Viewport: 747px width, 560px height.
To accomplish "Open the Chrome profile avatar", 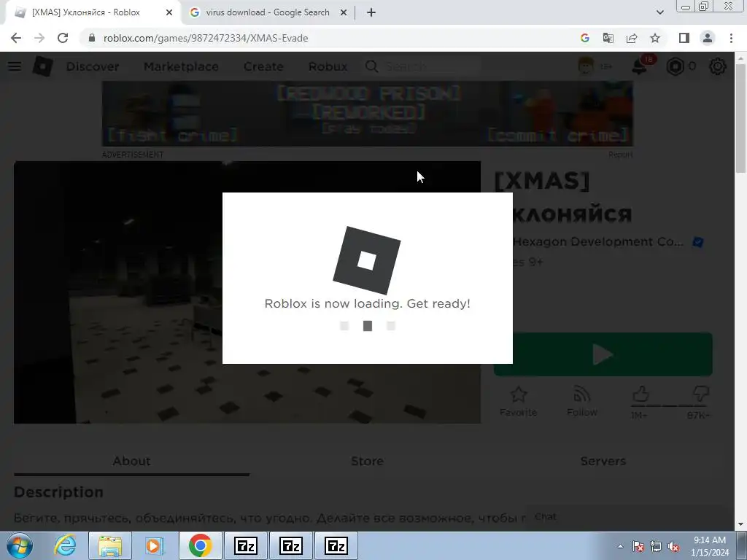I will (708, 38).
